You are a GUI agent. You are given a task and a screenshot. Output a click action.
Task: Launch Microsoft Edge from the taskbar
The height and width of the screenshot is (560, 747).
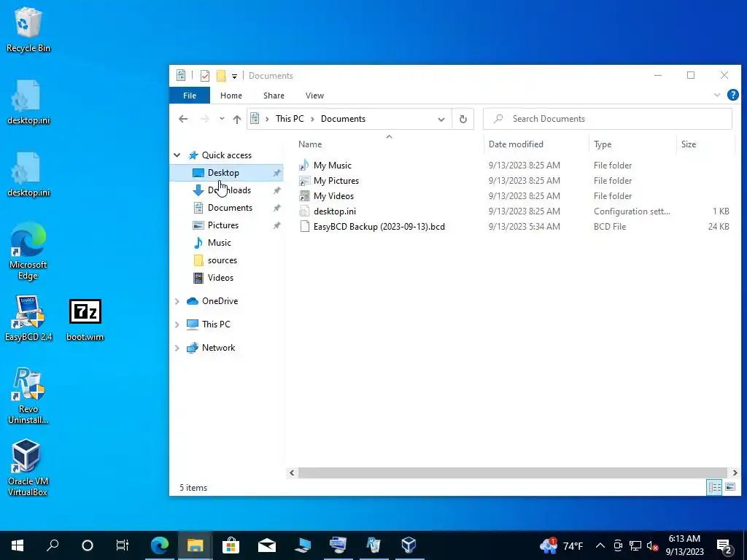pyautogui.click(x=160, y=545)
